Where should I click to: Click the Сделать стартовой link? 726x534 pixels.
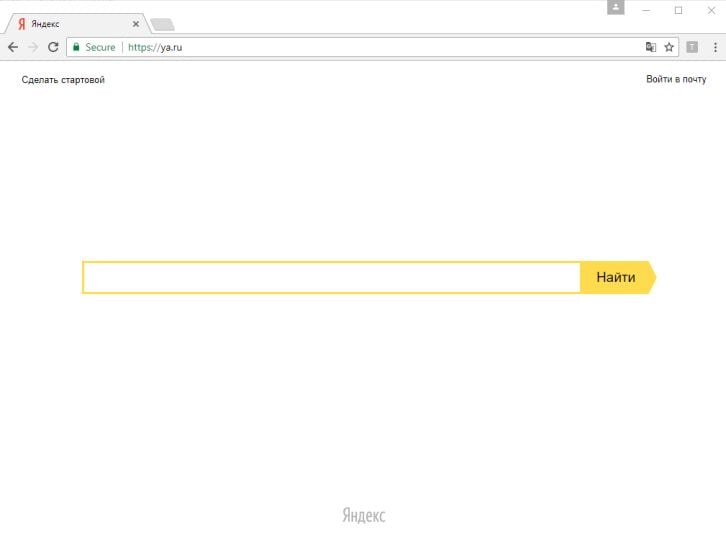tap(63, 80)
